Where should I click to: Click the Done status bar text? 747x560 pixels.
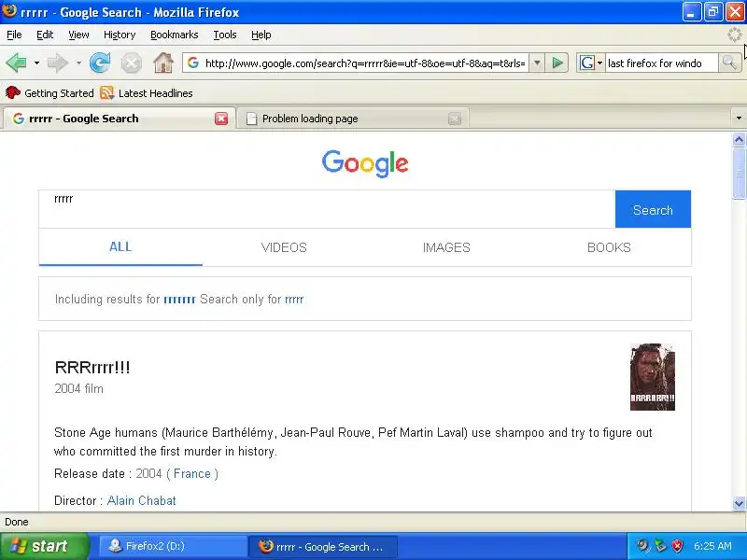click(x=17, y=522)
